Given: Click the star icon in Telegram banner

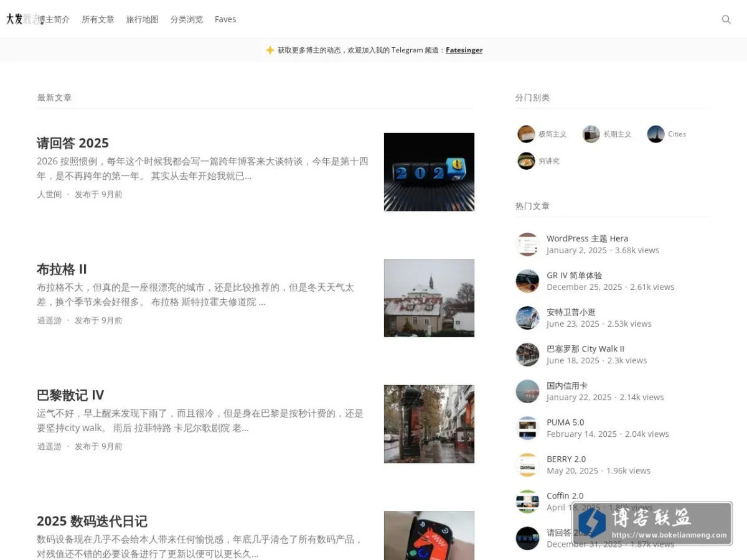Looking at the screenshot, I should [x=270, y=50].
